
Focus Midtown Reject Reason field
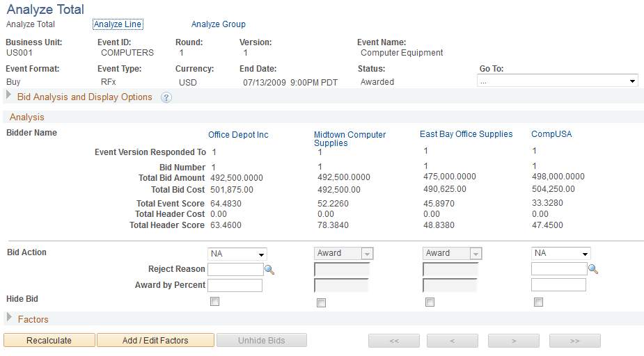[x=342, y=270]
